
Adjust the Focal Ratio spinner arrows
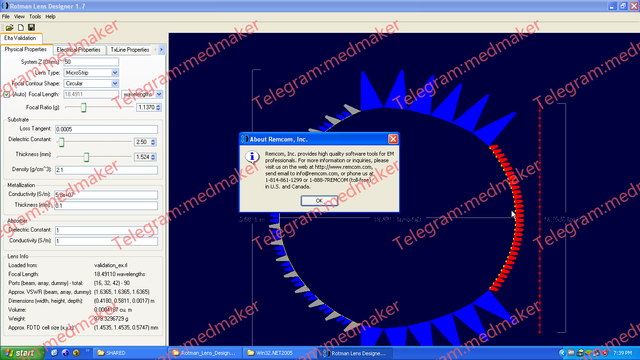click(158, 107)
